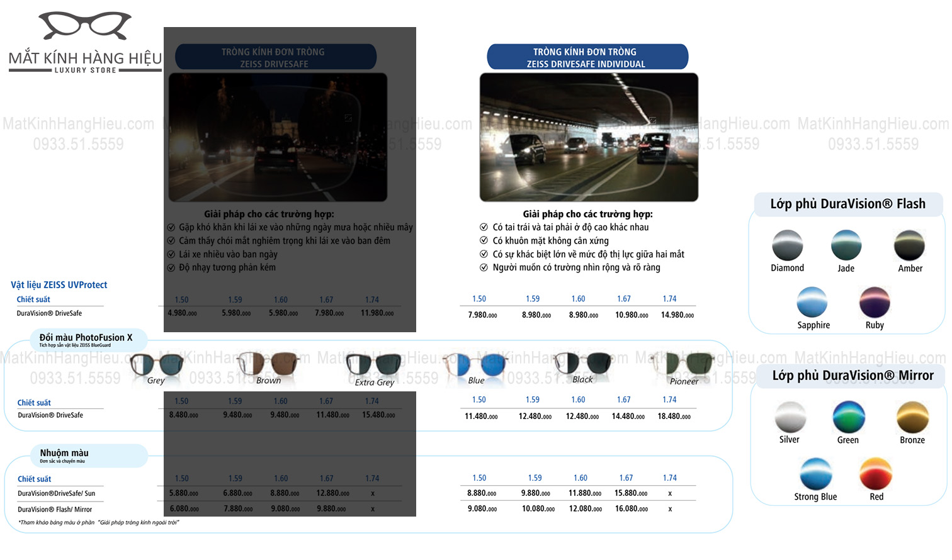Click check mark beside 'Người muốn có trường nhìn rộng'
952x560 pixels.
484,267
